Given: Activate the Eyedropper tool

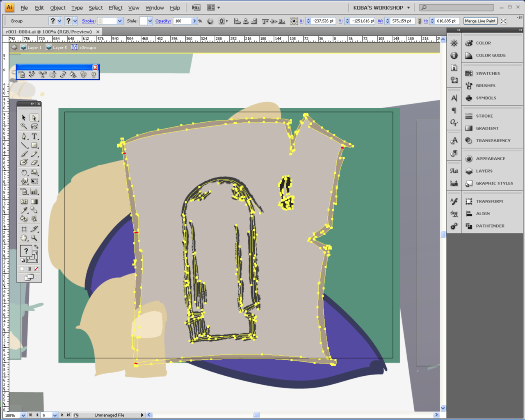Looking at the screenshot, I should [24, 210].
